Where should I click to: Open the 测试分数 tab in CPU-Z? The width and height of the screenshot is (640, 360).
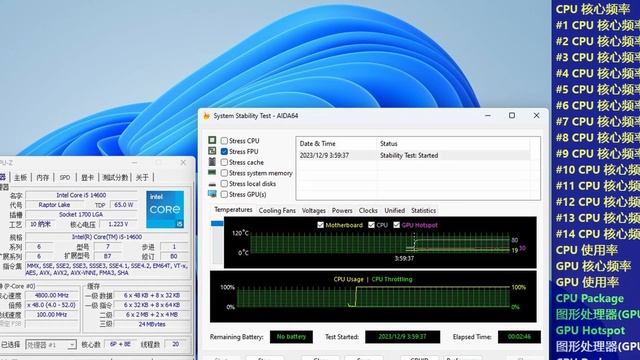(116, 178)
